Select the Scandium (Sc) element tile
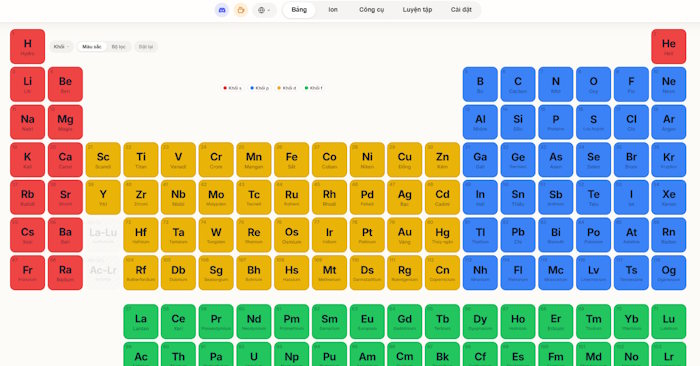The width and height of the screenshot is (700, 366). pyautogui.click(x=103, y=160)
